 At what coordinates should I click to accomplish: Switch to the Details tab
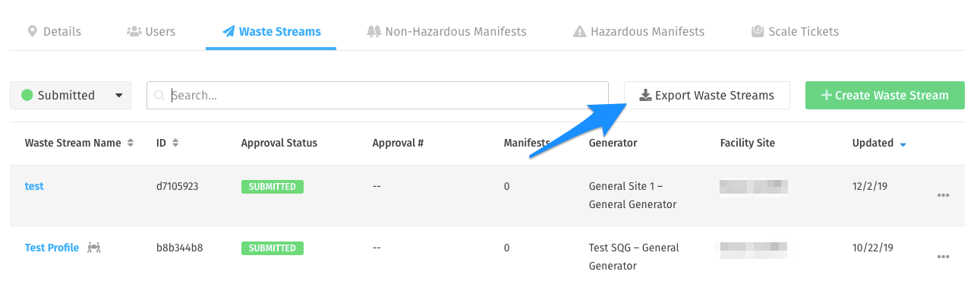[x=54, y=32]
